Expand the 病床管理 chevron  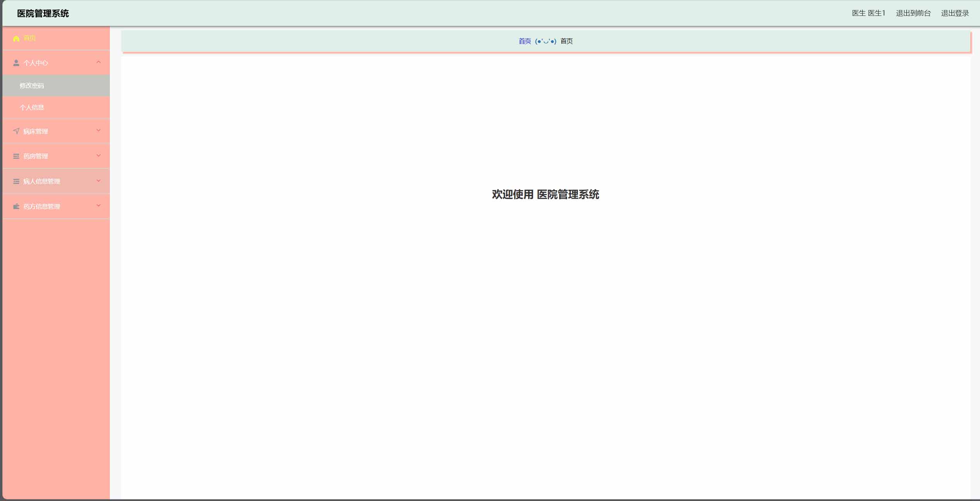[x=99, y=131]
